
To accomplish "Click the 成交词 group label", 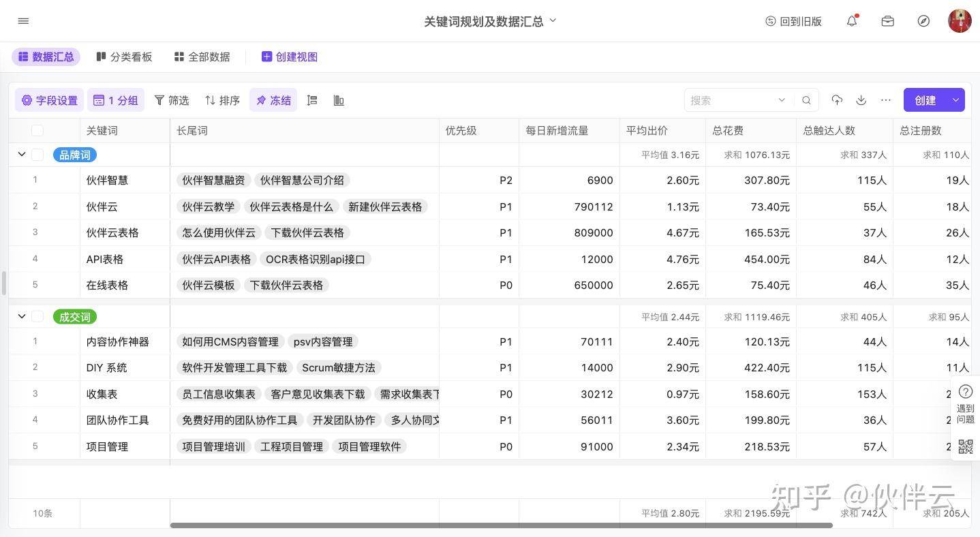I will click(x=75, y=316).
